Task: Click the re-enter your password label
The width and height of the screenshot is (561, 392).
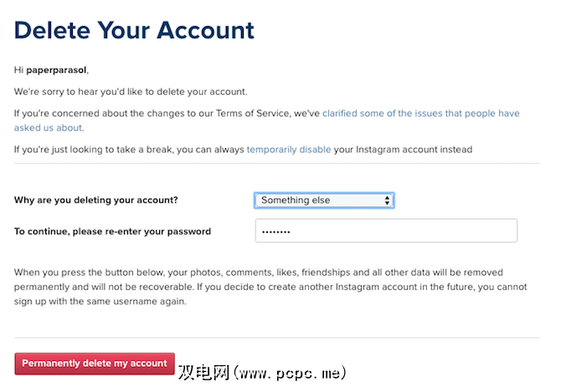Action: click(112, 231)
